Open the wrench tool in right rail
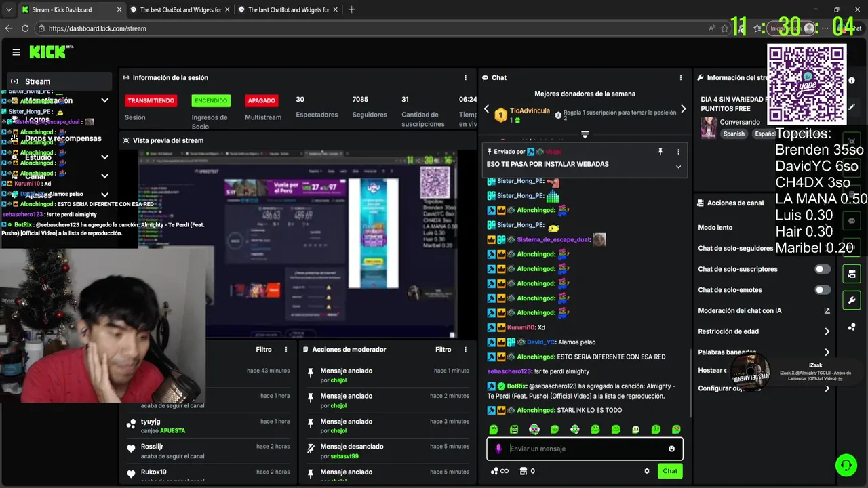The image size is (868, 488). pos(852,300)
